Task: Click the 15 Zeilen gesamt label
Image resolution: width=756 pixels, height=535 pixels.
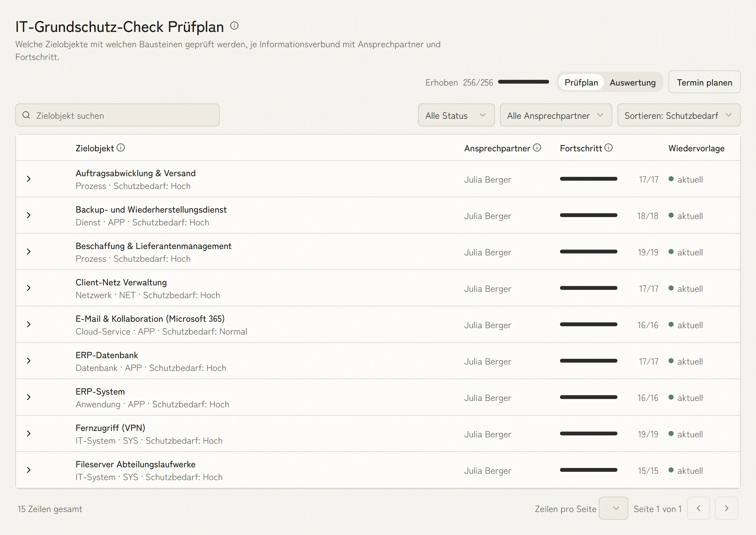Action: point(50,509)
